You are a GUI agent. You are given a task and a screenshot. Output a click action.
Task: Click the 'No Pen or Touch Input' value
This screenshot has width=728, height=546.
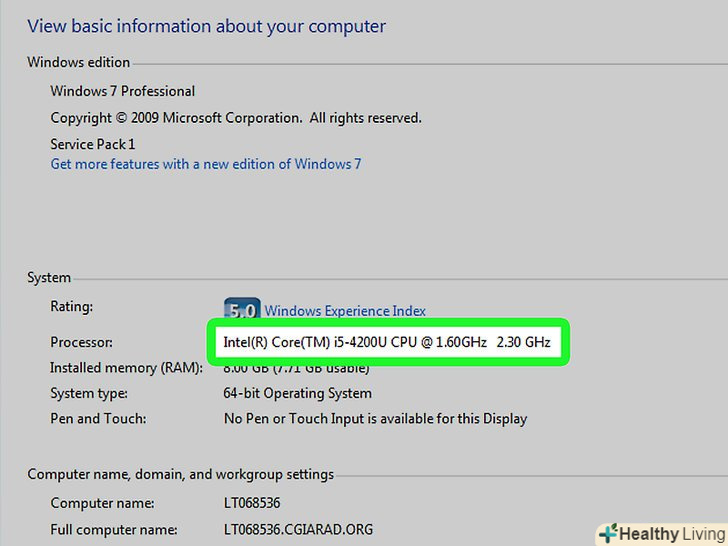375,419
